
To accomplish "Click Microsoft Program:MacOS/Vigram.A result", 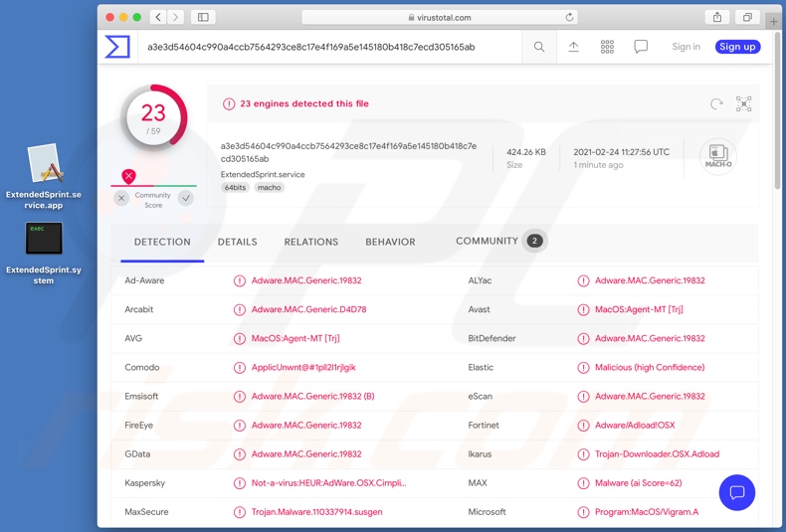I will click(x=646, y=512).
